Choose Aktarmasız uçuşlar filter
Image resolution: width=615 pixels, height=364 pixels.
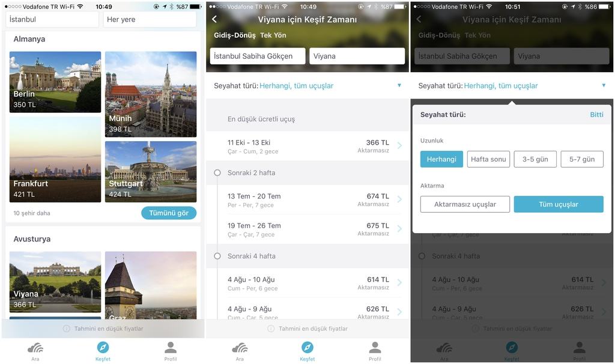pos(465,204)
